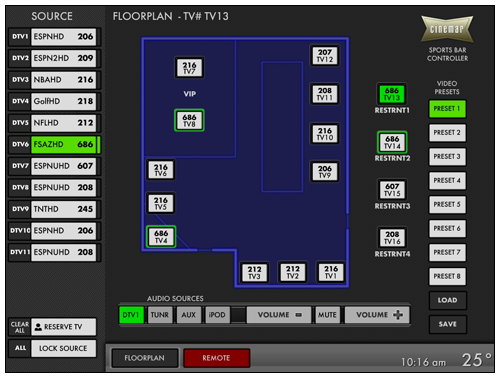Increase volume with VOLUME plus
Image resolution: width=500 pixels, height=378 pixels.
(x=377, y=315)
